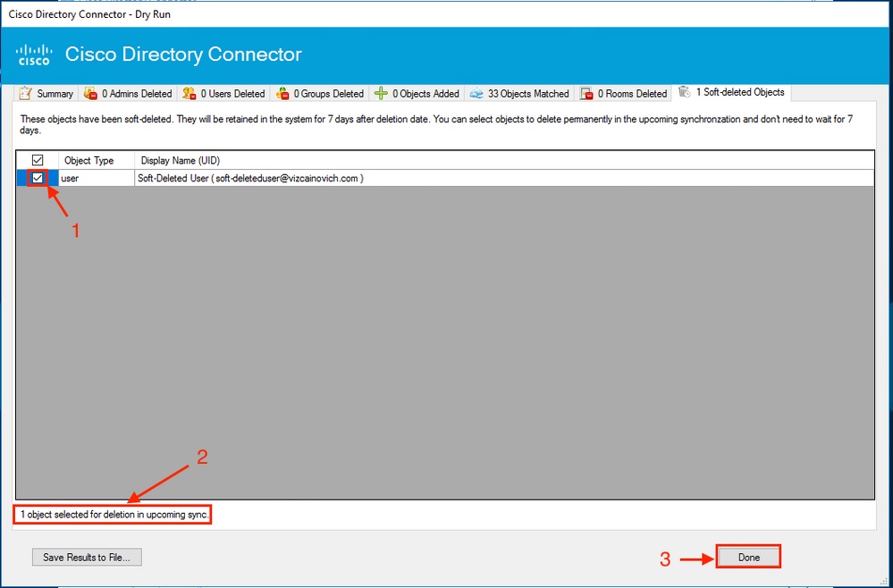Click the Cisco logo in the header
This screenshot has height=588, width=893.
tap(34, 54)
